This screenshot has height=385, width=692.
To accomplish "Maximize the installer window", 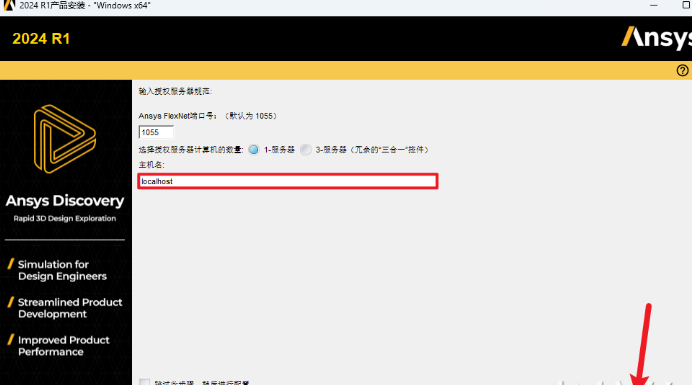I will [x=687, y=5].
